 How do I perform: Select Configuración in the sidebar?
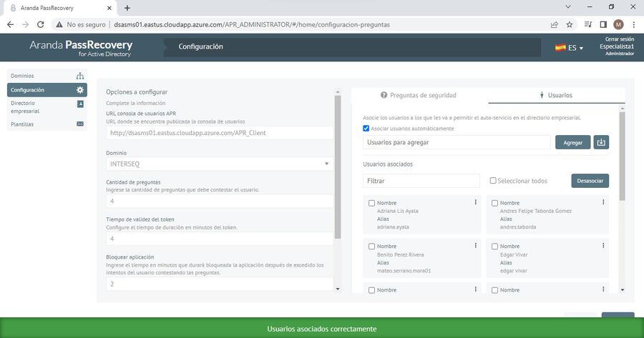(x=47, y=90)
